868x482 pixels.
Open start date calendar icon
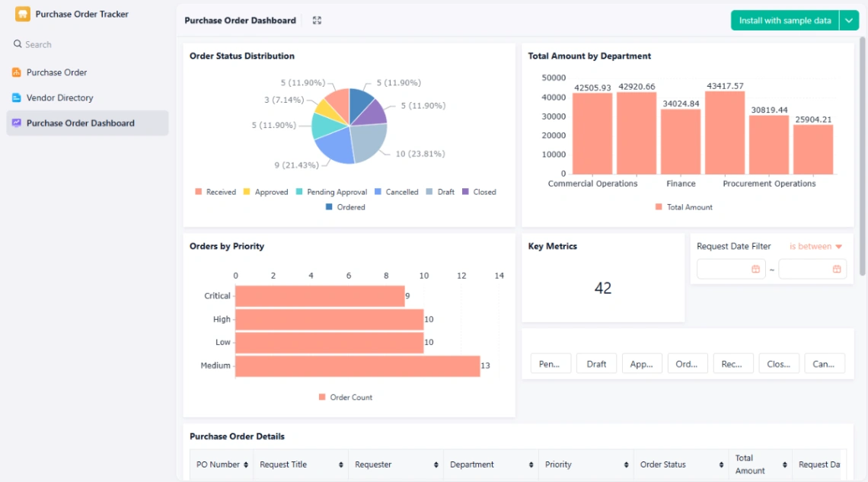click(x=755, y=269)
